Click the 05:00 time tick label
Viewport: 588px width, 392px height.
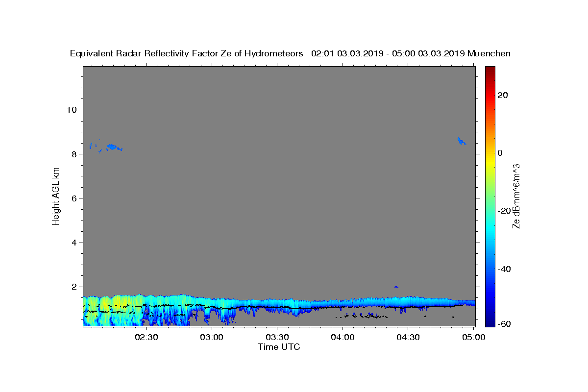click(x=474, y=337)
